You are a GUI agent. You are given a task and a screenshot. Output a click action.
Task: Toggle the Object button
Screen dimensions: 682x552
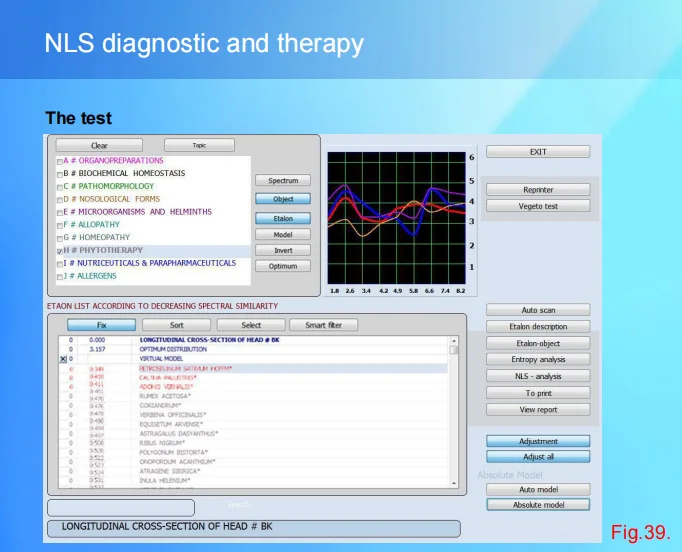coord(283,199)
